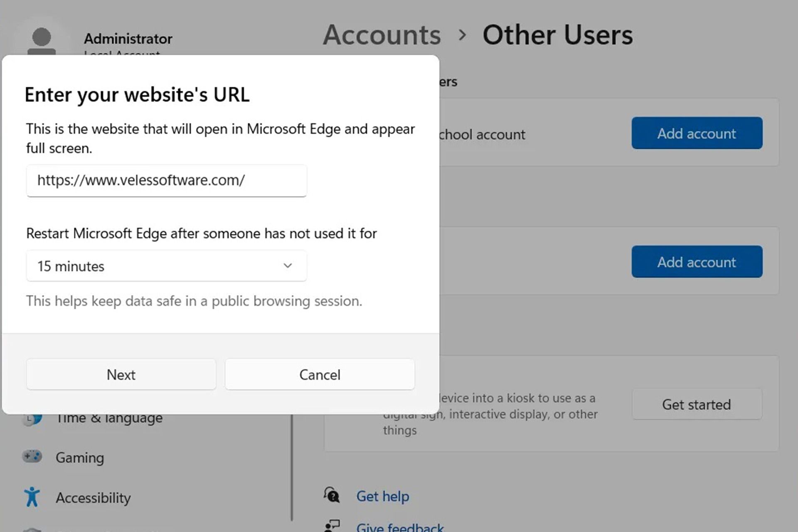Screen dimensions: 798x532
Task: Click the Next button in the dialog
Action: pos(121,374)
